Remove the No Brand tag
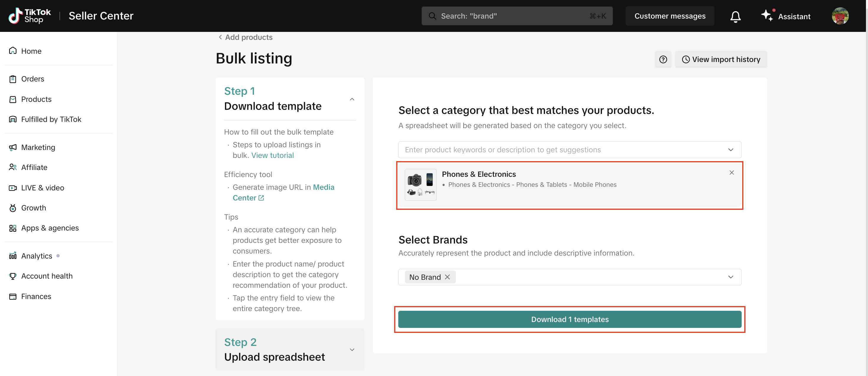 pos(447,277)
